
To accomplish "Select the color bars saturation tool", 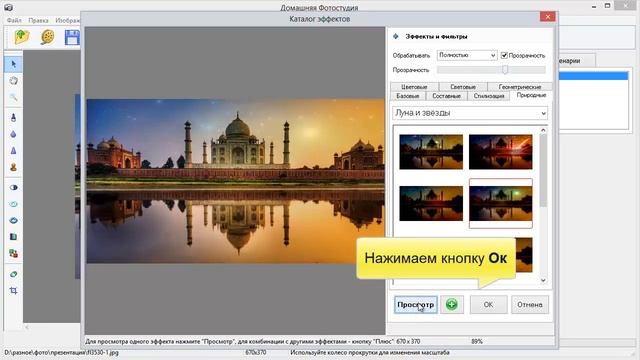I will (13, 237).
